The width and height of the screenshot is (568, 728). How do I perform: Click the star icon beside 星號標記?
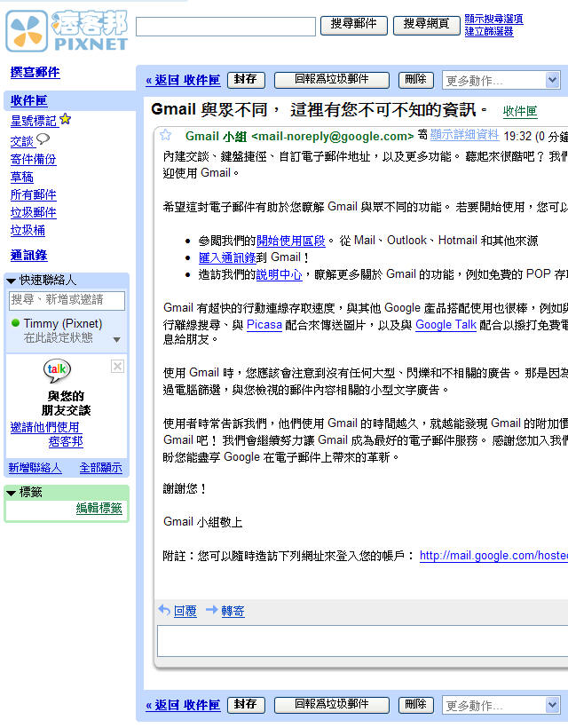tap(66, 119)
